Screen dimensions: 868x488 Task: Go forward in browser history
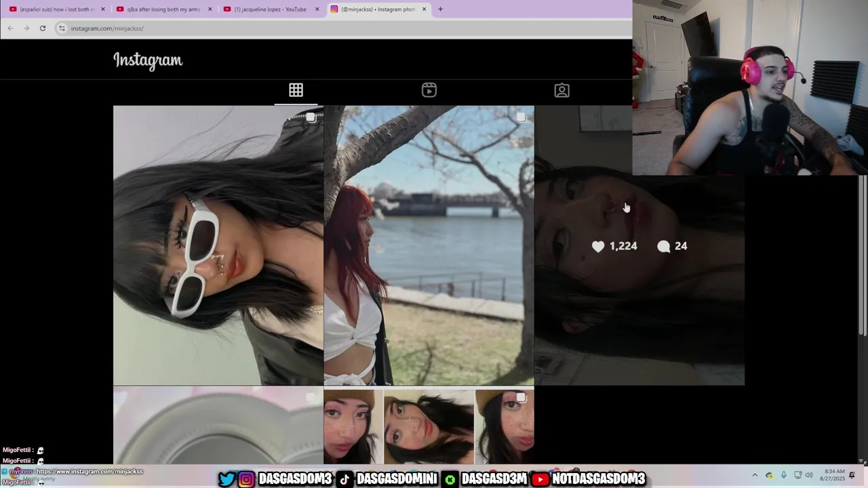tap(26, 28)
